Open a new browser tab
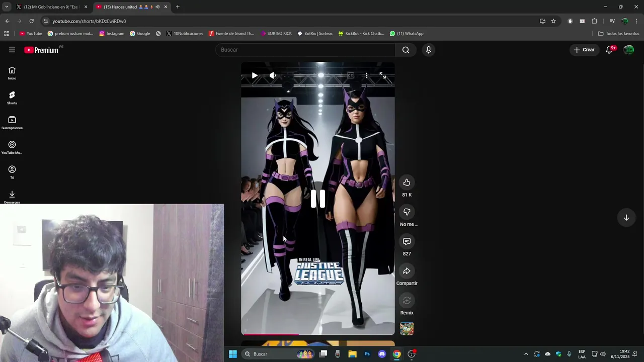The width and height of the screenshot is (644, 362). (178, 7)
